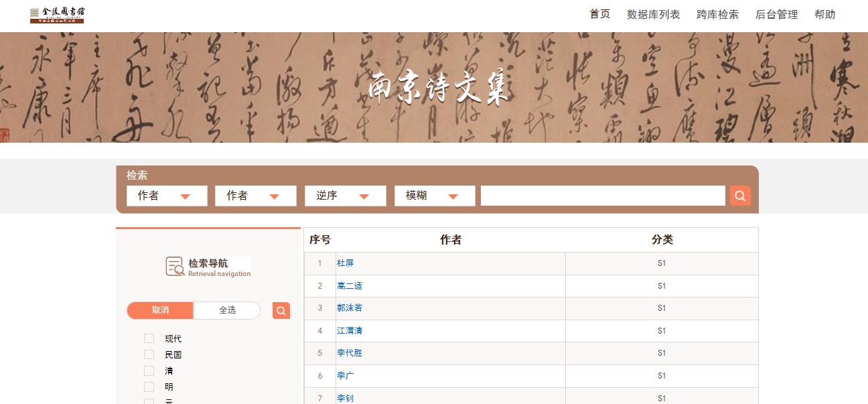Click sequence number 5 in the 李代胜 row
The width and height of the screenshot is (868, 404).
coord(320,353)
